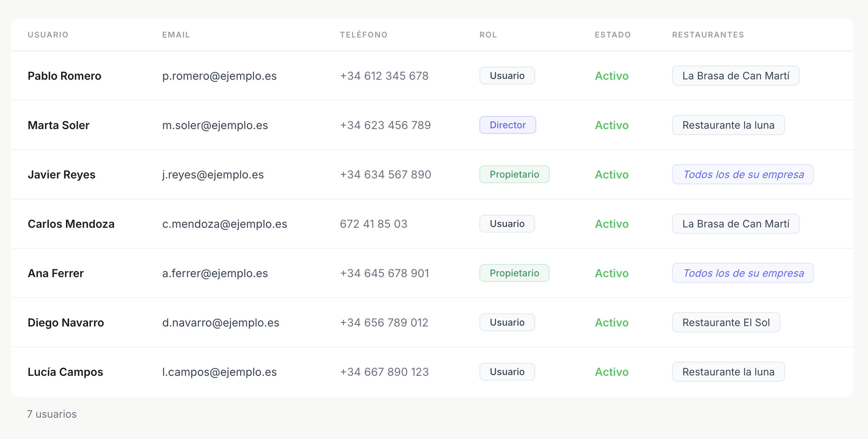Image resolution: width=868 pixels, height=439 pixels.
Task: Click the name Carlos Mendoza
Action: 71,223
